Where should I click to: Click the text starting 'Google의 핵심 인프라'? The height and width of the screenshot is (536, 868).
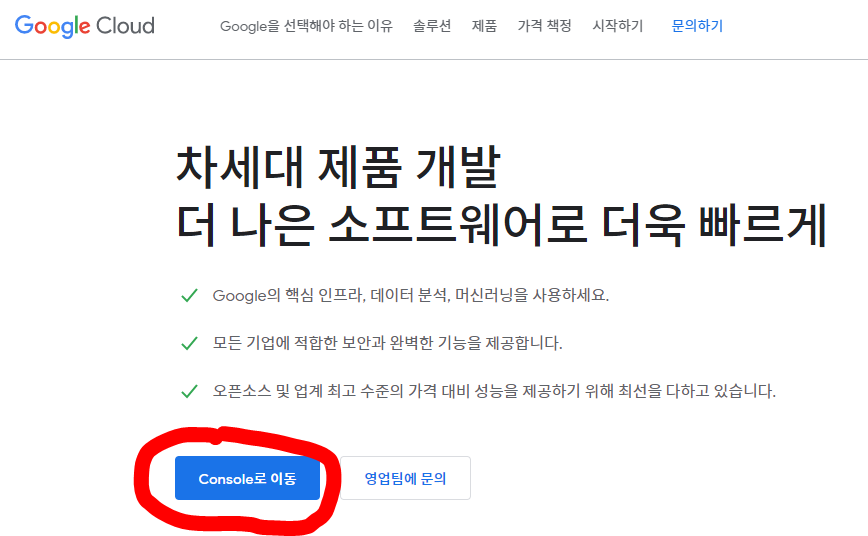411,295
